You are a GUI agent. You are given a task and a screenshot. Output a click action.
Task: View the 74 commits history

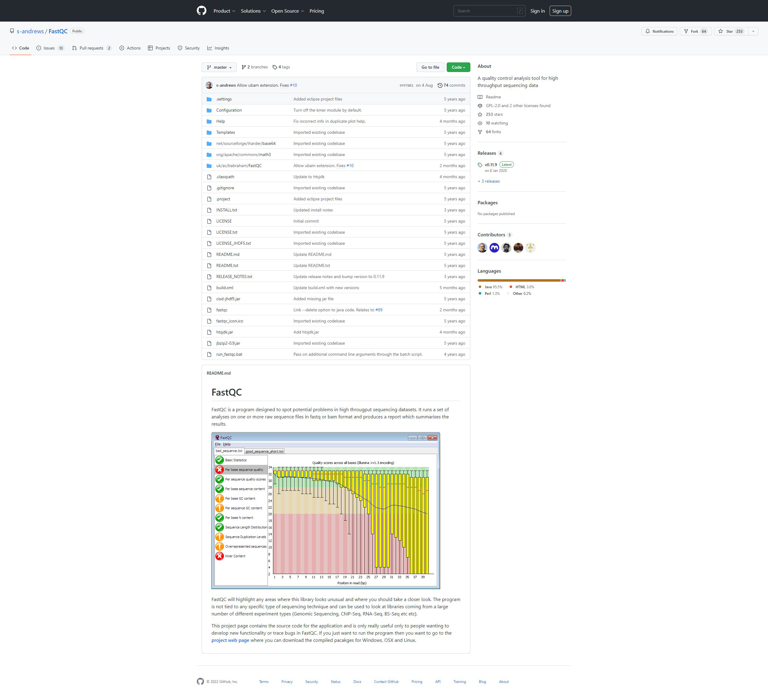coord(451,85)
